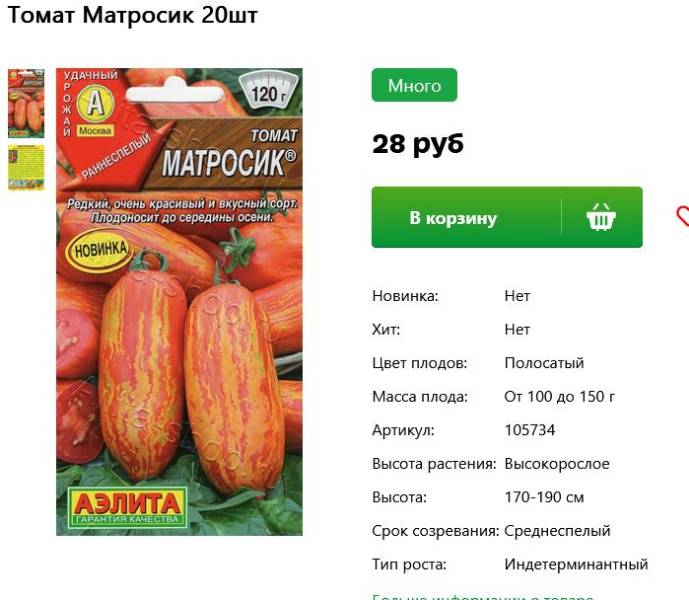689x600 pixels.
Task: Click the shopping basket icon
Action: pos(601,217)
